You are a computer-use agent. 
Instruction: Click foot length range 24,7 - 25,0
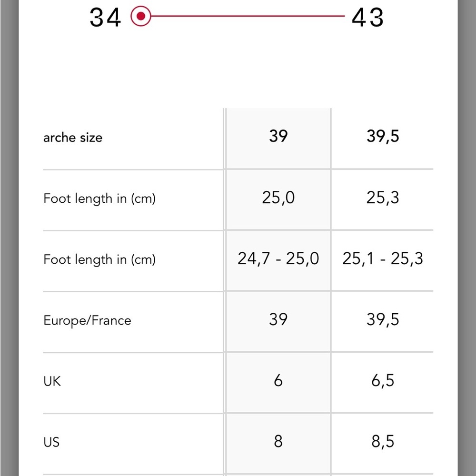278,259
